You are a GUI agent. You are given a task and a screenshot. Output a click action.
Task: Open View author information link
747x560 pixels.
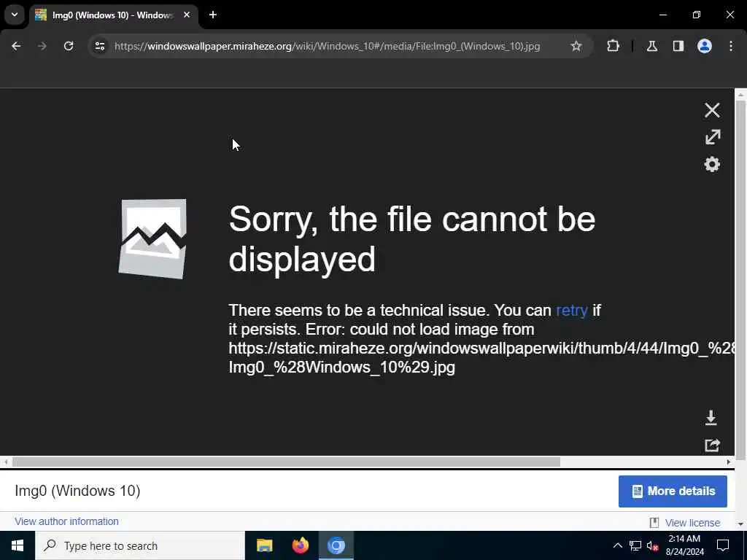click(66, 521)
